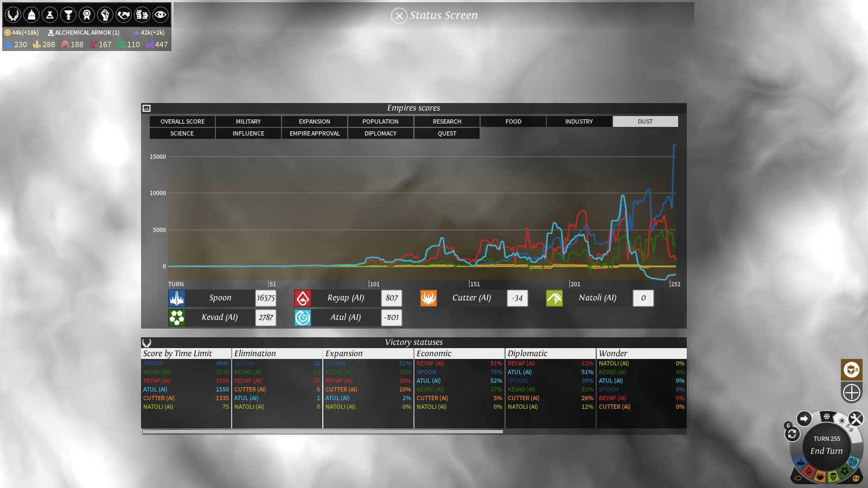Open the City management dome icon
Viewport: 868px width, 488px height.
pyautogui.click(x=31, y=15)
